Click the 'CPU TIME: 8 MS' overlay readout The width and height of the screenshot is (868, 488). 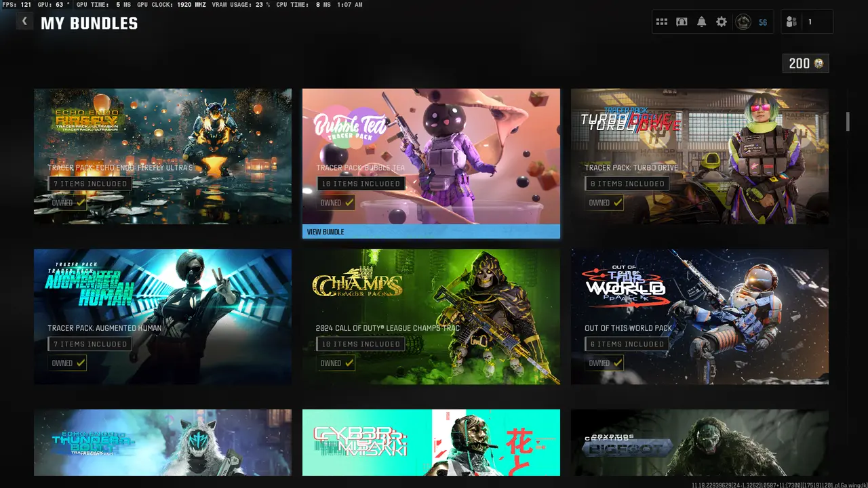[x=303, y=5]
